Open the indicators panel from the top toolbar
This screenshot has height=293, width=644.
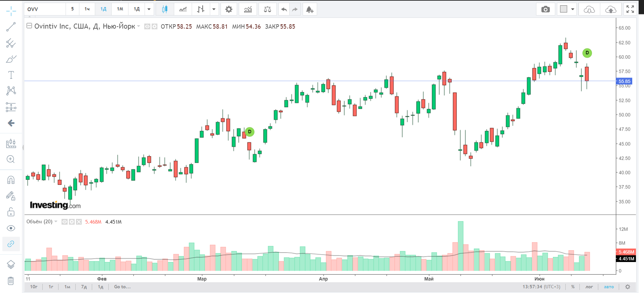[x=248, y=9]
